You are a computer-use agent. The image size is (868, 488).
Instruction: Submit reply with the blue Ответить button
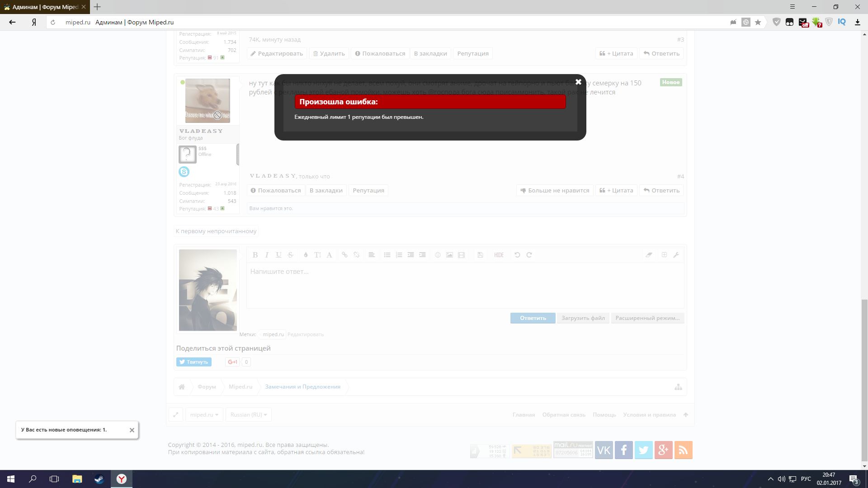pyautogui.click(x=533, y=318)
